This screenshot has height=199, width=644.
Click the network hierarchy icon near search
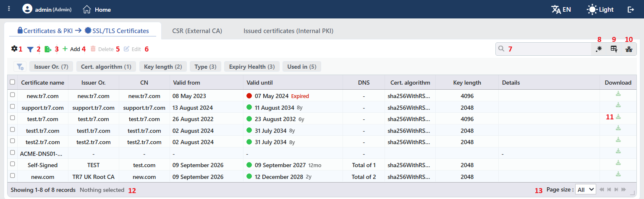[x=628, y=49]
